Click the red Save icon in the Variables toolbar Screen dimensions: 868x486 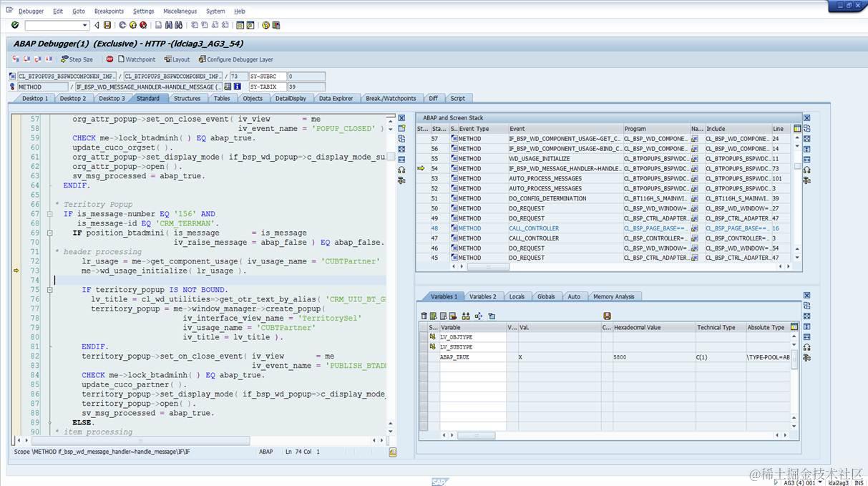607,316
